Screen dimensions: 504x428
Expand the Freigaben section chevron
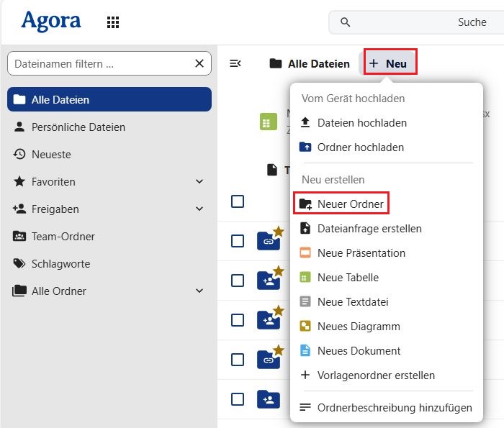coord(199,209)
